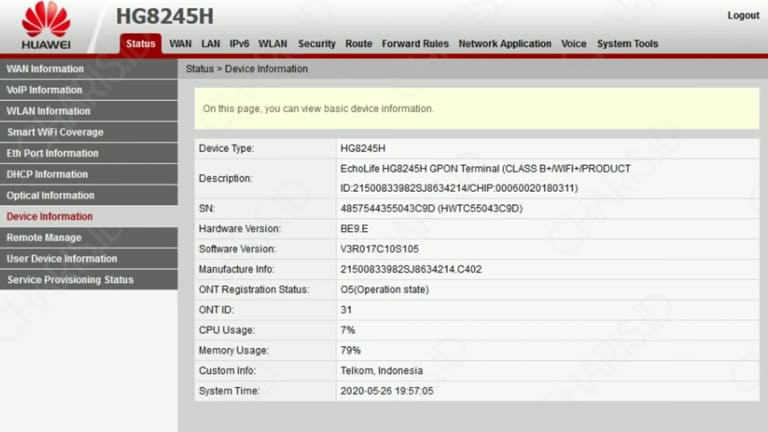Click breadcrumb Status > Device Information
Image resolution: width=768 pixels, height=432 pixels.
(246, 69)
